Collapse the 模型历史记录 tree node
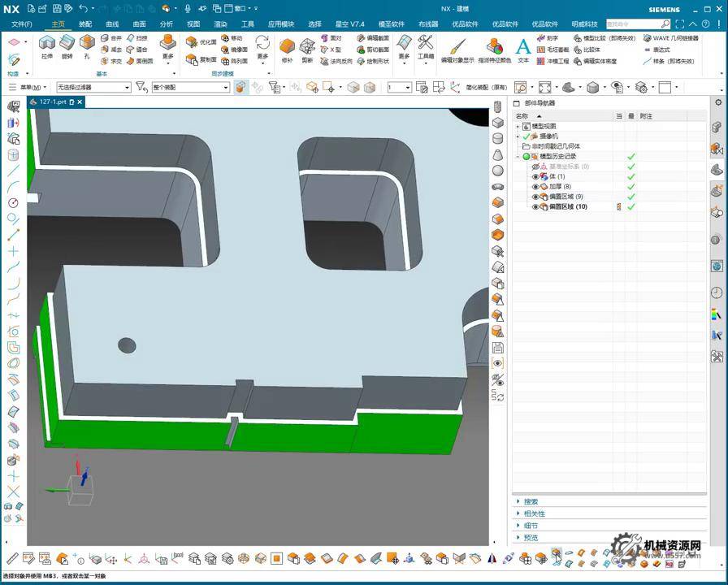The width and height of the screenshot is (728, 585). tap(518, 156)
